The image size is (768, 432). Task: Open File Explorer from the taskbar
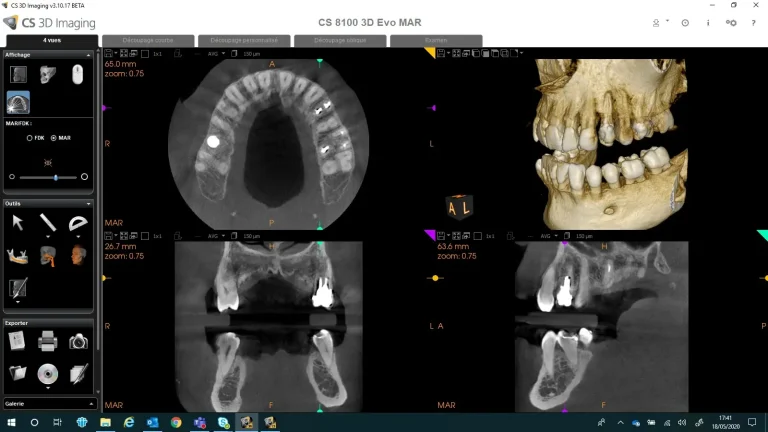coord(105,422)
